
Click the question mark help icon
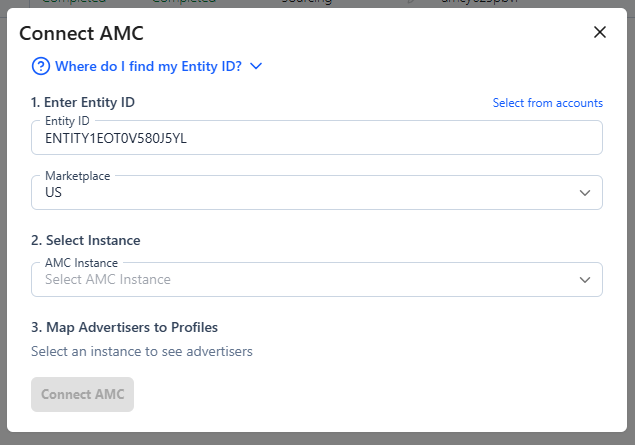41,66
